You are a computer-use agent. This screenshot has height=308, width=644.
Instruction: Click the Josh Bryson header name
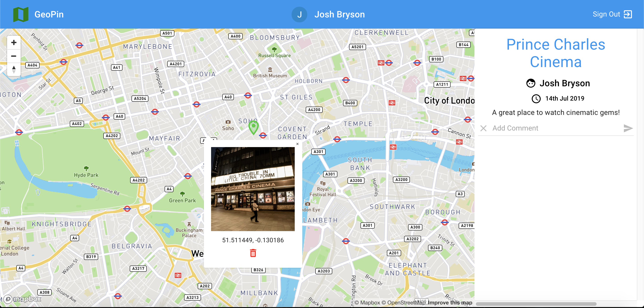tap(339, 15)
